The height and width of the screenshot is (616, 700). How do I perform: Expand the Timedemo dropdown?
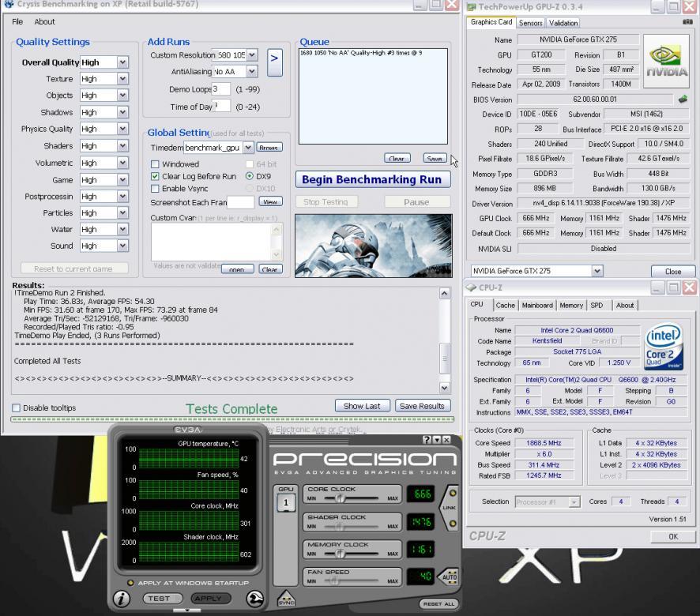(x=248, y=148)
